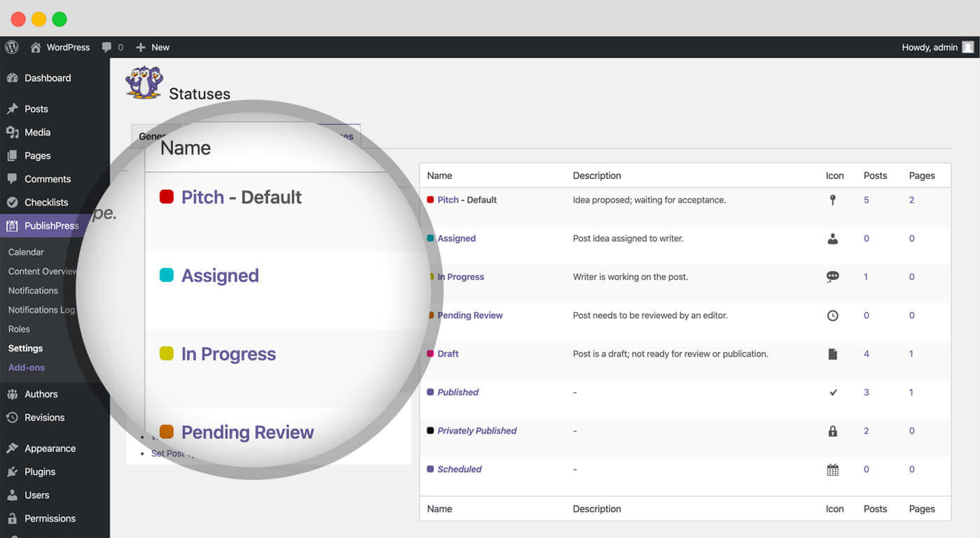Click the Posts column header at table top
980x538 pixels.
click(875, 176)
